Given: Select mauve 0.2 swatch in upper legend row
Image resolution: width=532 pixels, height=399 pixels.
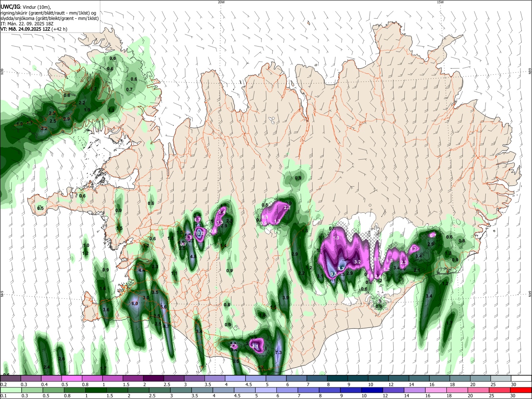Looking at the screenshot, I should point(10,379).
